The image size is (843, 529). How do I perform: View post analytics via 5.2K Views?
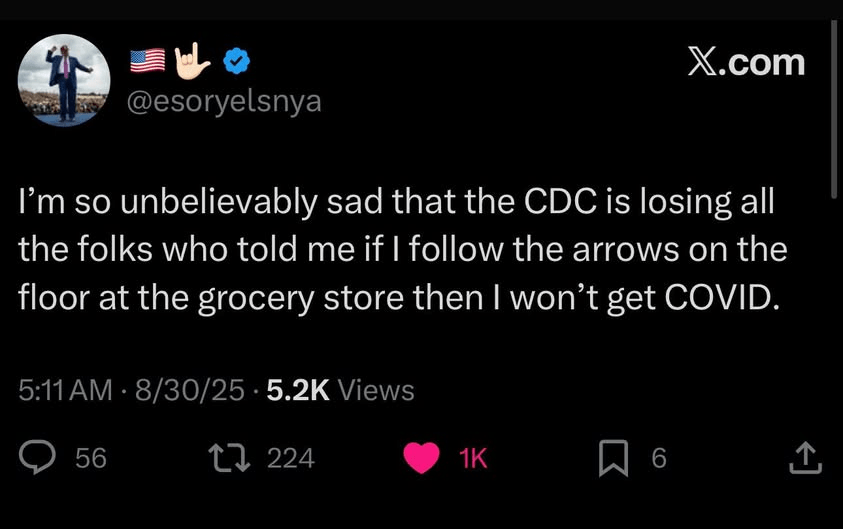tap(341, 389)
